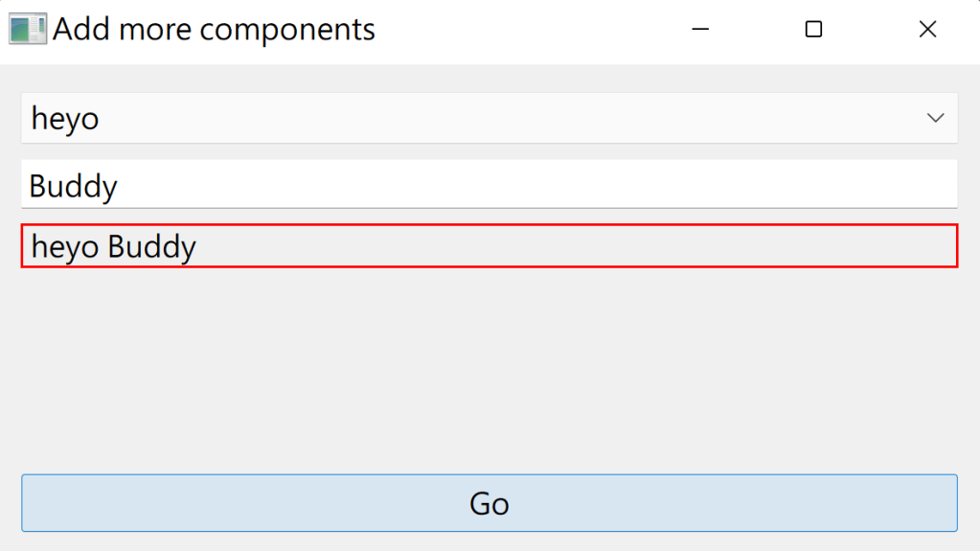
Task: Click the Add more components title text
Action: click(x=214, y=30)
